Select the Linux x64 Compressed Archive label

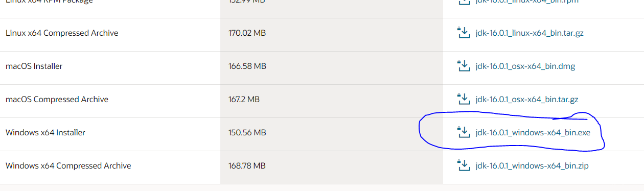62,33
